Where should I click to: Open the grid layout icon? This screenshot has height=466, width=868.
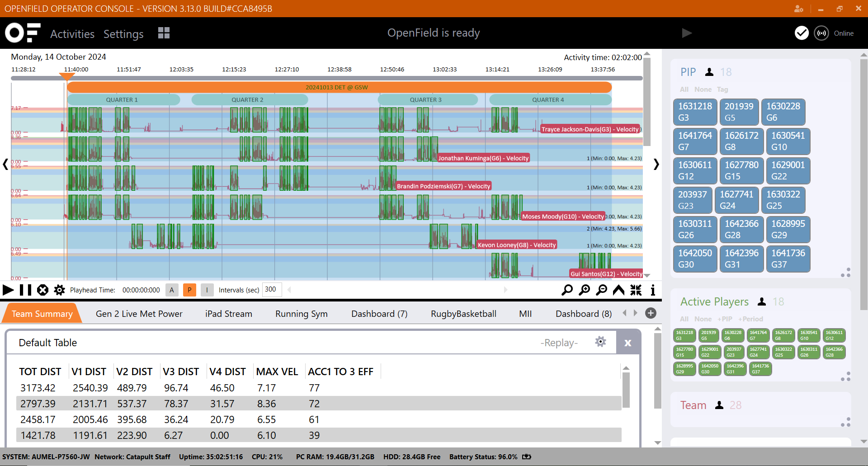coord(164,33)
